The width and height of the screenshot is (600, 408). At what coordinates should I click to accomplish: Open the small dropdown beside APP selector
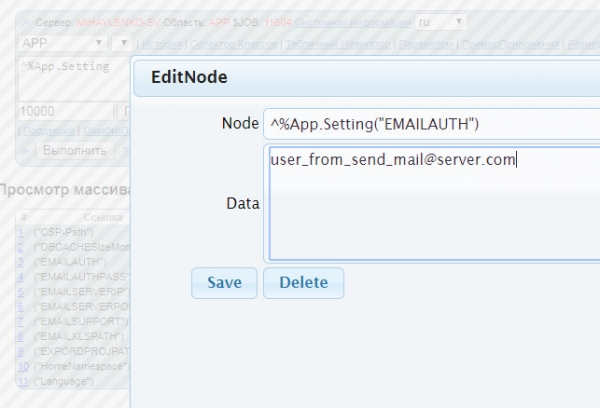pos(121,43)
